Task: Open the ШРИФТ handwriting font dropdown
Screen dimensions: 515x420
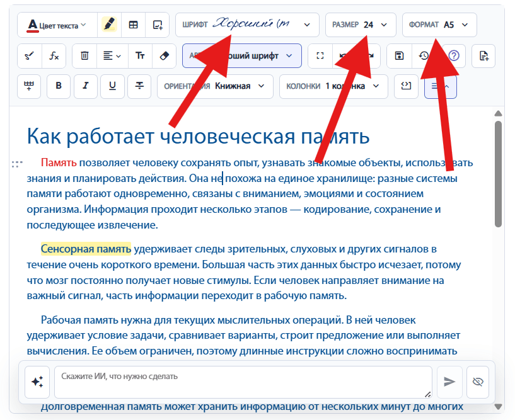Action: pos(247,25)
